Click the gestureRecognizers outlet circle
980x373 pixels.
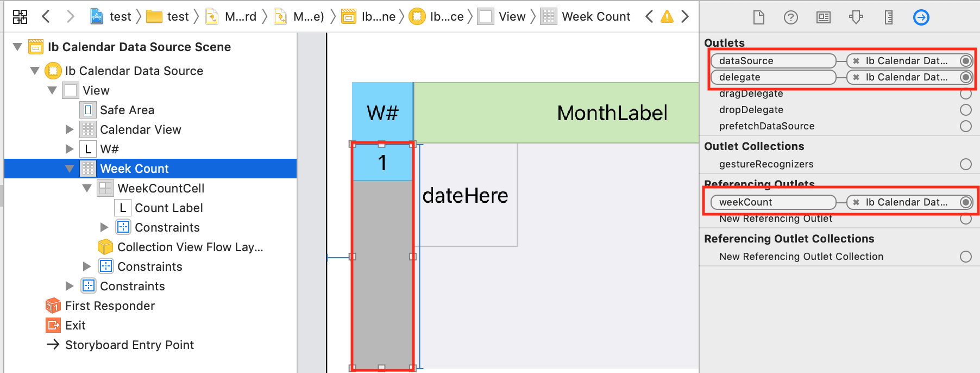point(966,164)
